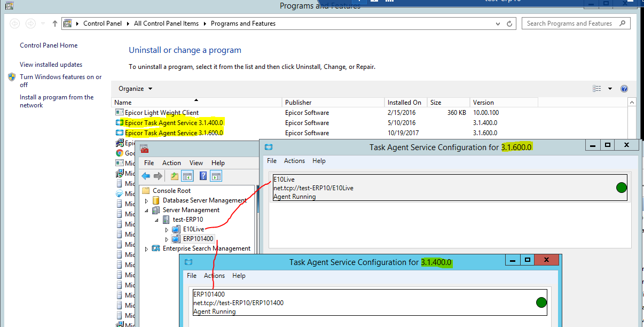Open Help menu in 3.1.600.0 configuration window
The height and width of the screenshot is (327, 644).
(x=319, y=161)
